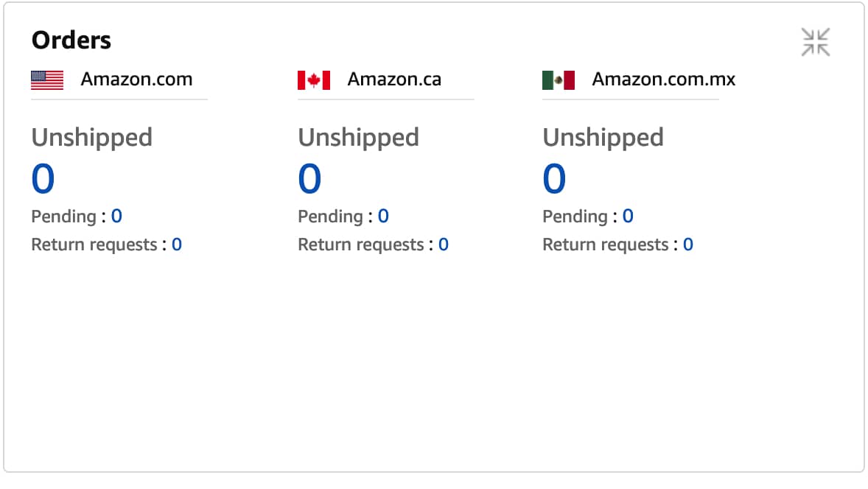Screen dimensions: 868x489
Task: Switch to the Amazon.com marketplace tab
Action: [137, 80]
